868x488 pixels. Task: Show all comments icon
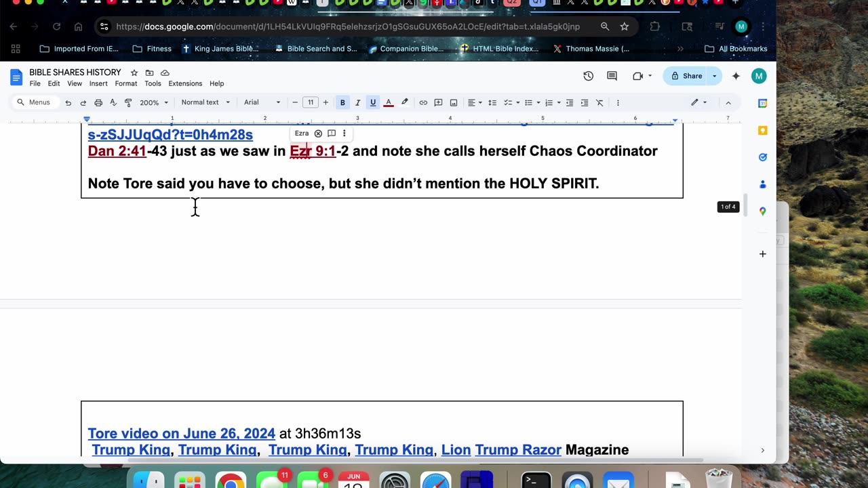point(612,76)
